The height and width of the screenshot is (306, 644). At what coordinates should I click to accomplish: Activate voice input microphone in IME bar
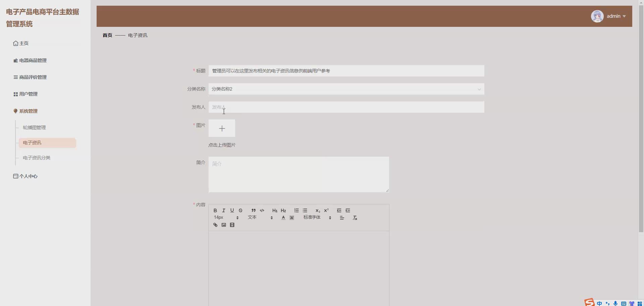tap(615, 303)
